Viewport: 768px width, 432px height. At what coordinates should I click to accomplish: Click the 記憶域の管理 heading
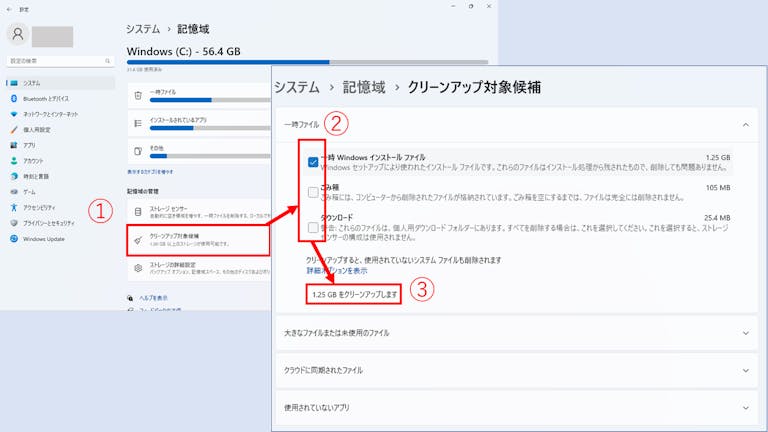click(143, 192)
